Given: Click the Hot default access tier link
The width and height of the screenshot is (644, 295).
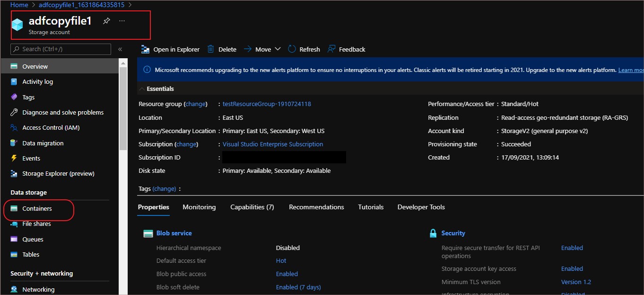Looking at the screenshot, I should point(281,260).
